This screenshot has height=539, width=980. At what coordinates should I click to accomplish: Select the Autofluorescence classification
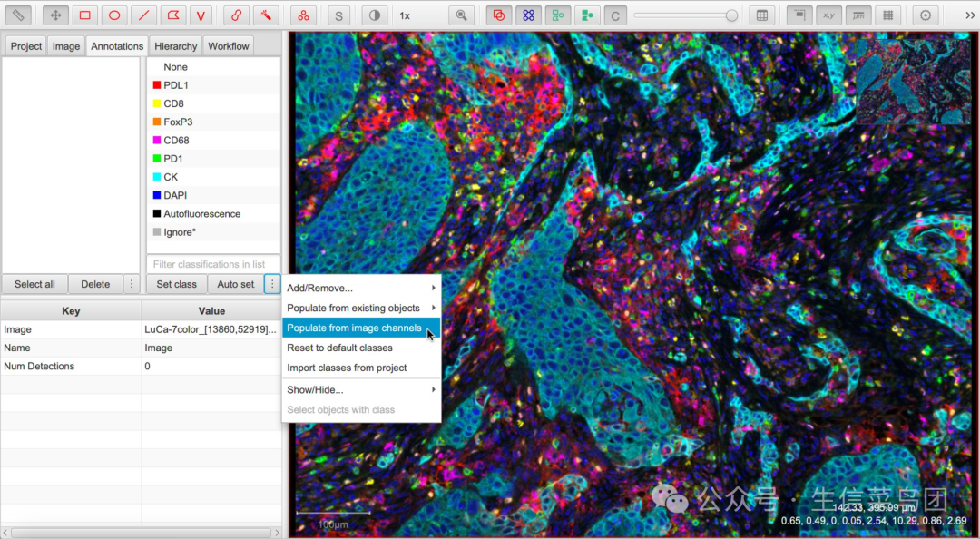click(213, 214)
